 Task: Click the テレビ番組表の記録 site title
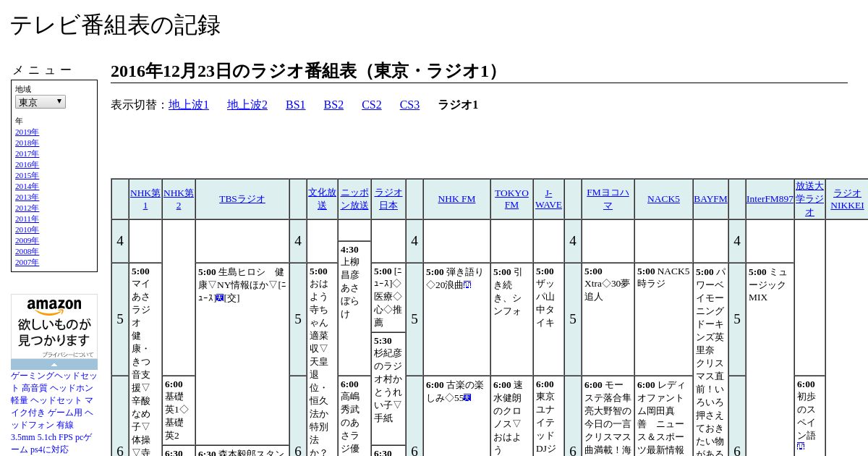(115, 25)
